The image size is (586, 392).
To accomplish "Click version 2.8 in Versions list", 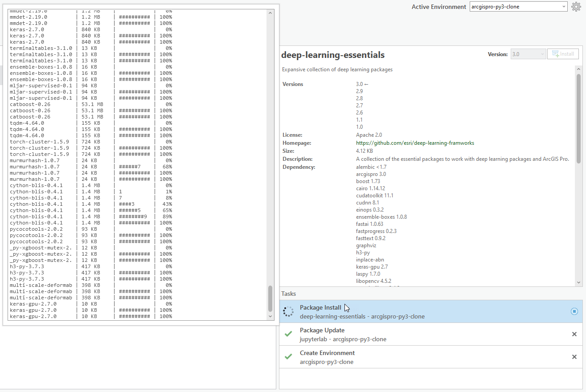I will click(359, 98).
